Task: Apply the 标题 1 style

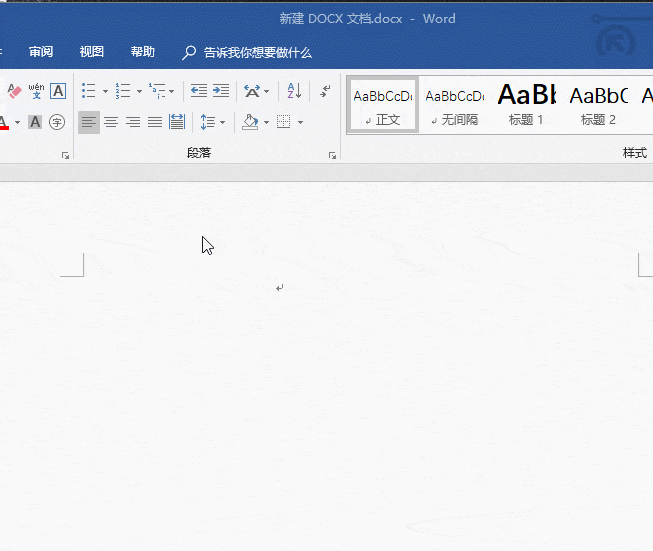Action: click(x=526, y=105)
